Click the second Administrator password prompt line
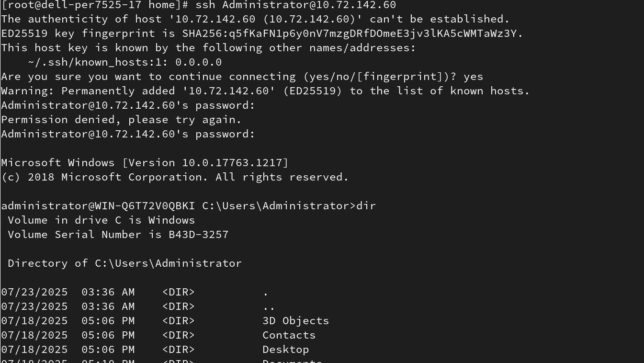 pos(128,134)
